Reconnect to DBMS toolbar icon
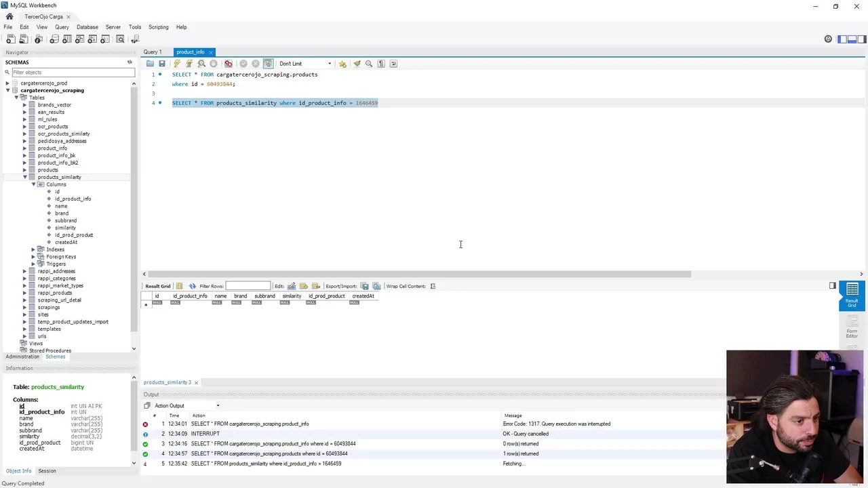868x488 pixels. [135, 39]
